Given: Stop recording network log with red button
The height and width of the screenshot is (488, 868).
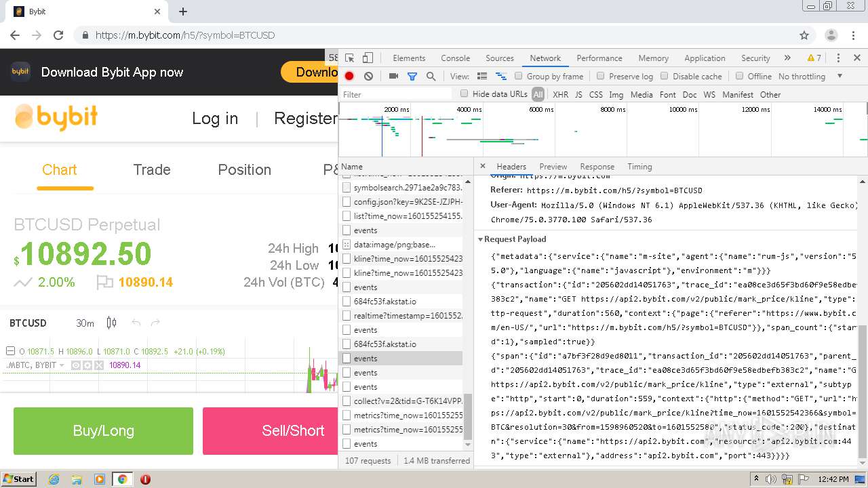Looking at the screenshot, I should click(x=349, y=77).
